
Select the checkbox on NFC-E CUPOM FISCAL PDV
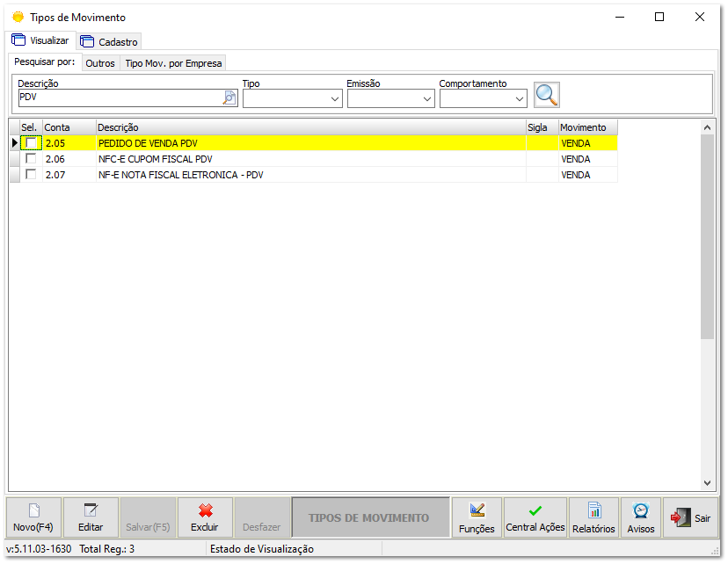pos(32,158)
